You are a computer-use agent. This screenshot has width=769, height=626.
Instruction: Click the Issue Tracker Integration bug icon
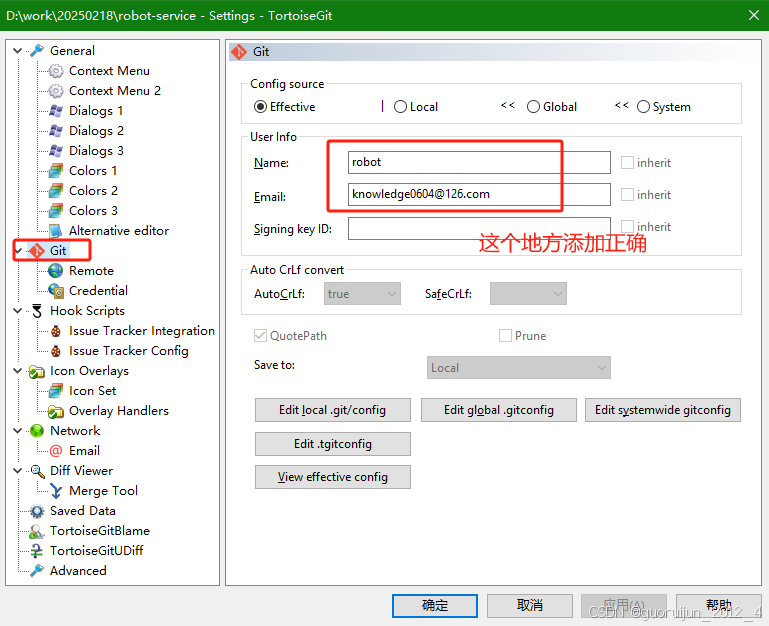[x=56, y=331]
